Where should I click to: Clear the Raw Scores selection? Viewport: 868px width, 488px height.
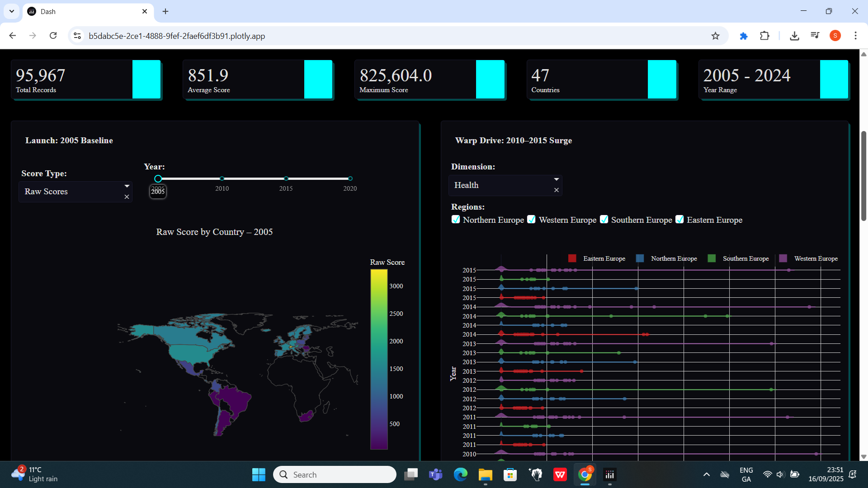(x=127, y=197)
